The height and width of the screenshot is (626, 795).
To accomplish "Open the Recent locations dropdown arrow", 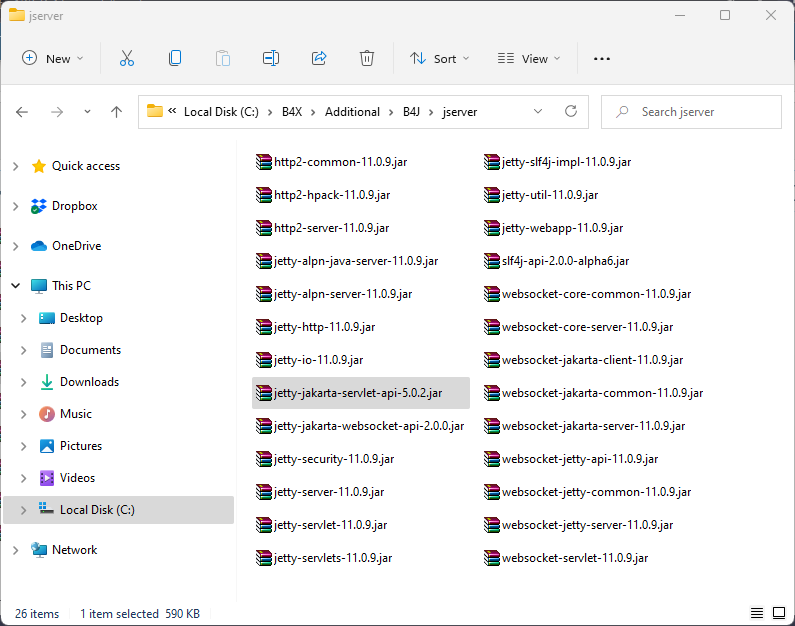I will pyautogui.click(x=87, y=112).
